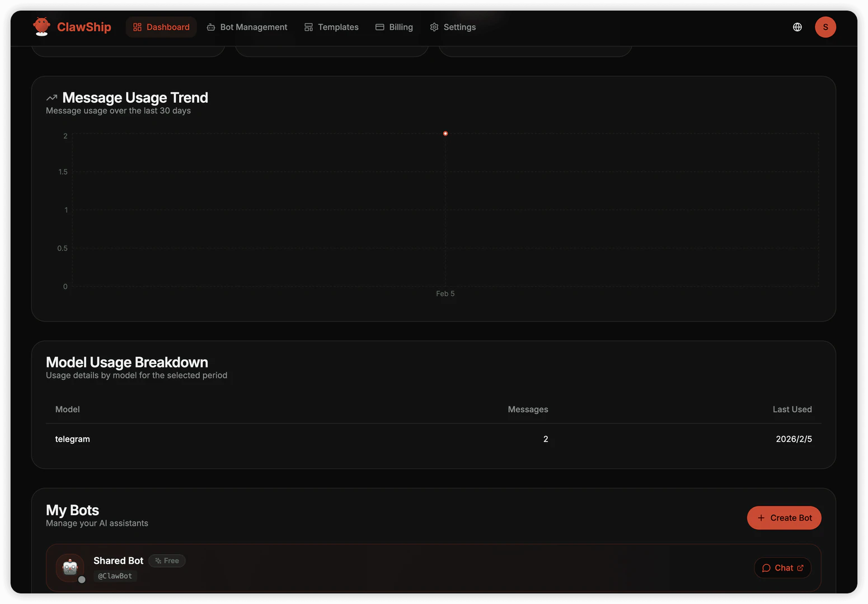This screenshot has height=604, width=868.
Task: Click the plus icon inside Create Bot
Action: pyautogui.click(x=761, y=518)
